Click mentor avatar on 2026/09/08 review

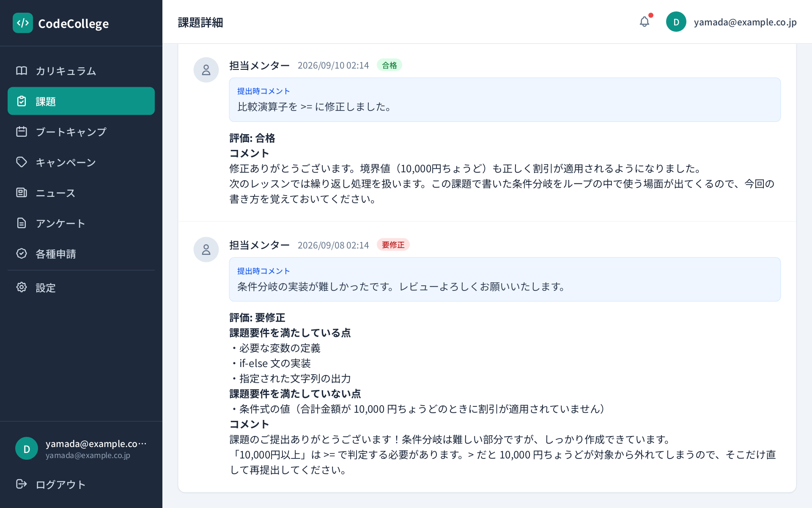point(206,249)
